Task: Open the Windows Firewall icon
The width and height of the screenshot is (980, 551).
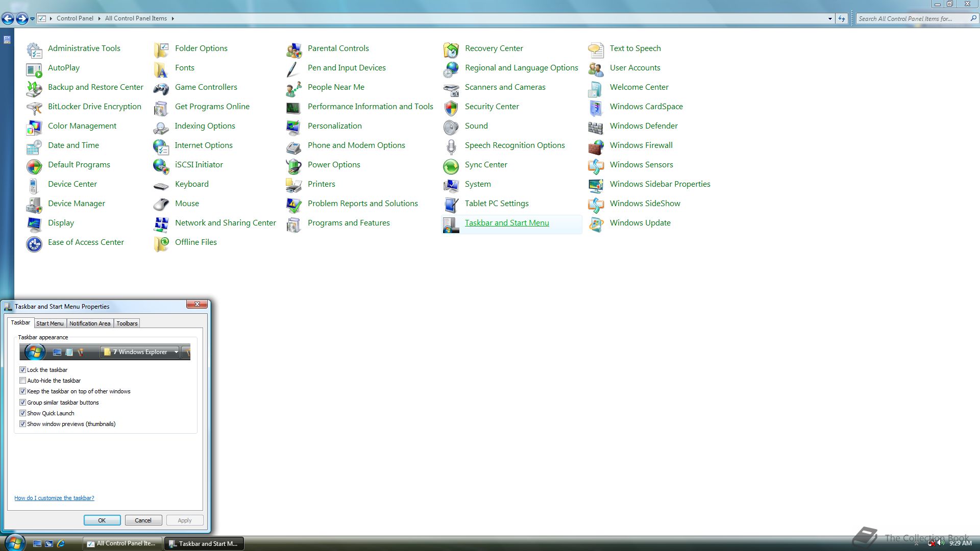Action: pos(596,146)
